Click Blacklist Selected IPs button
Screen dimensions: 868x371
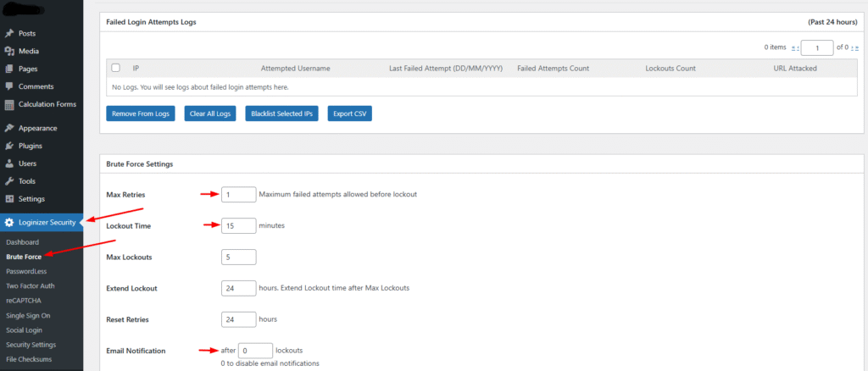coord(281,114)
